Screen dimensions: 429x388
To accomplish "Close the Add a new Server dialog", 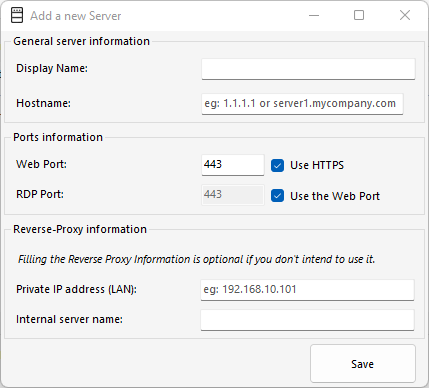I will (x=405, y=15).
